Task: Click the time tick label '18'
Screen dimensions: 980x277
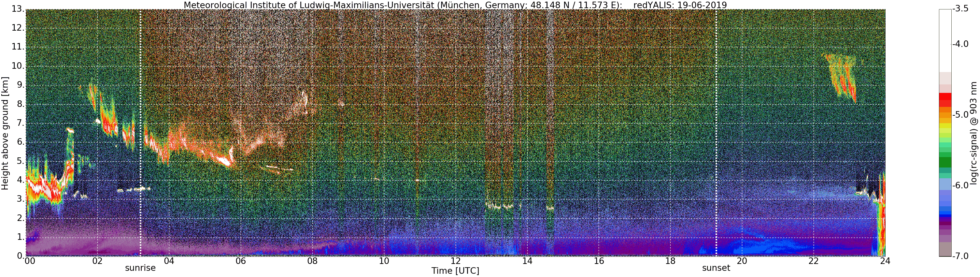Action: point(670,261)
